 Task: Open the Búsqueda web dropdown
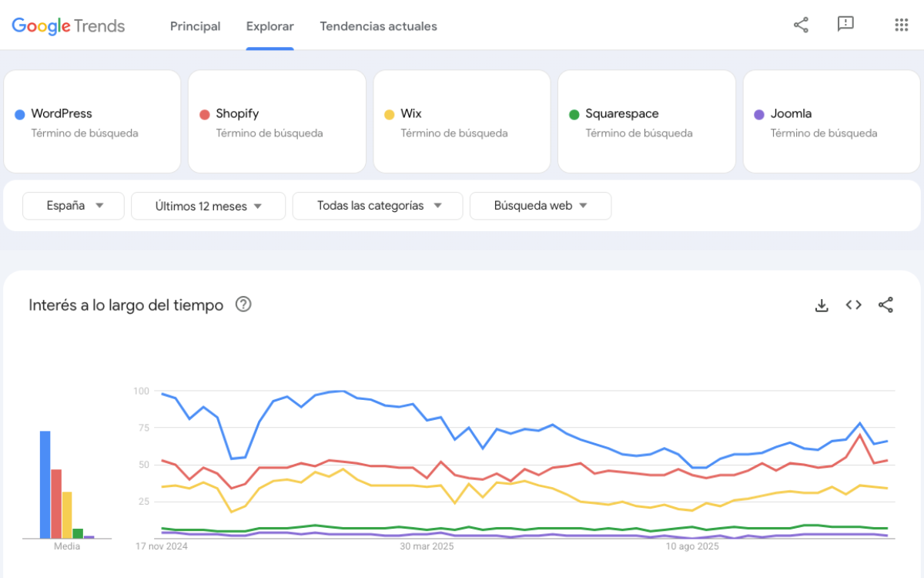tap(541, 206)
